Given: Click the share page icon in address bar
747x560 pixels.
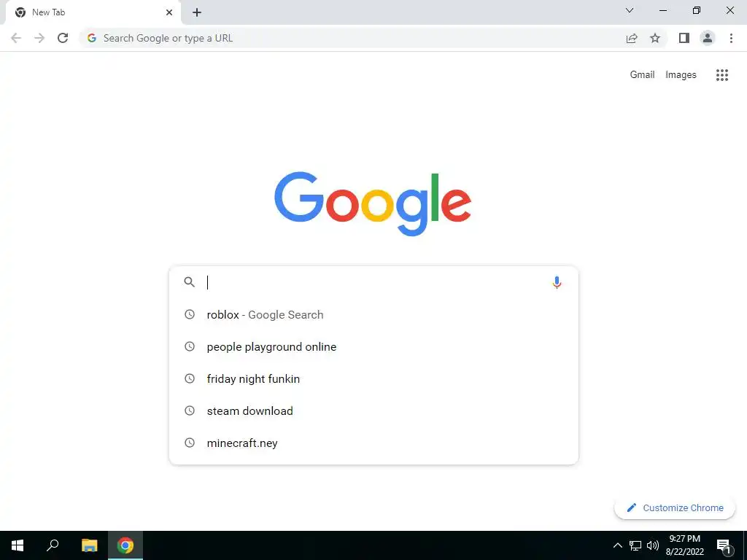Looking at the screenshot, I should 632,38.
